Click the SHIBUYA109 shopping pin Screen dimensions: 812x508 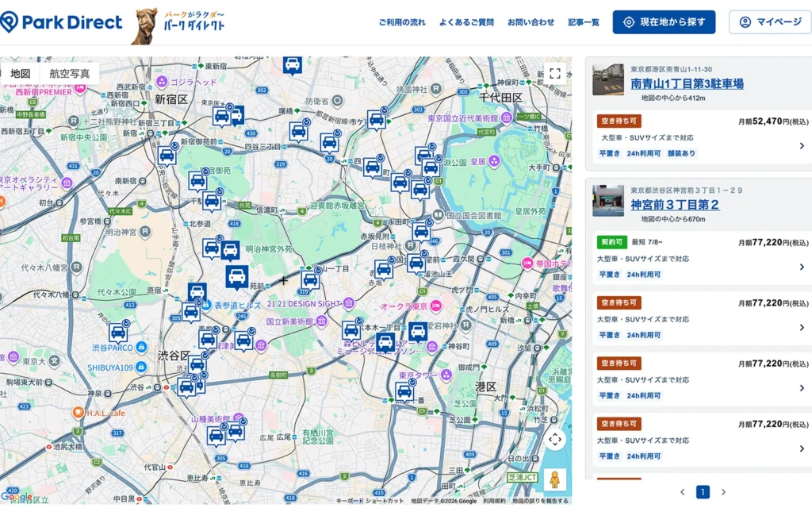pyautogui.click(x=141, y=367)
